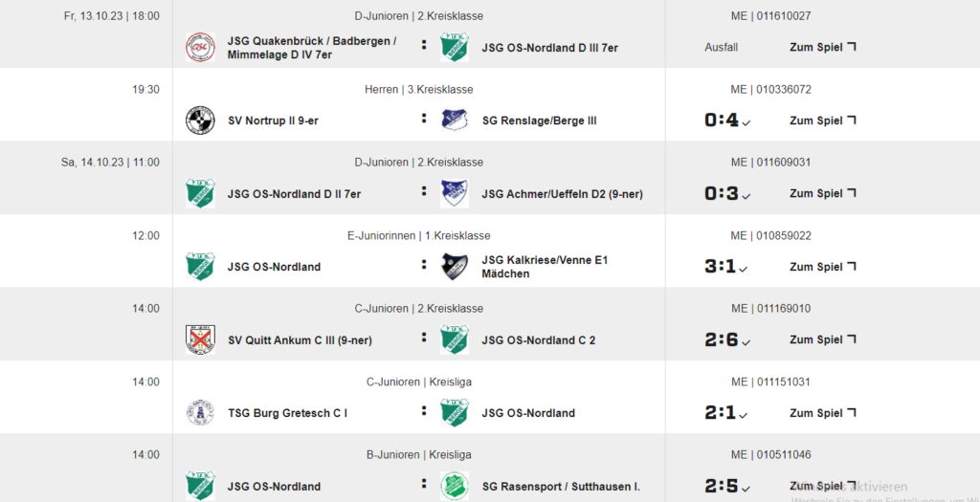
Task: Click the JSG Kalkriese/Venne E1 Mädchen logo
Action: click(x=455, y=267)
